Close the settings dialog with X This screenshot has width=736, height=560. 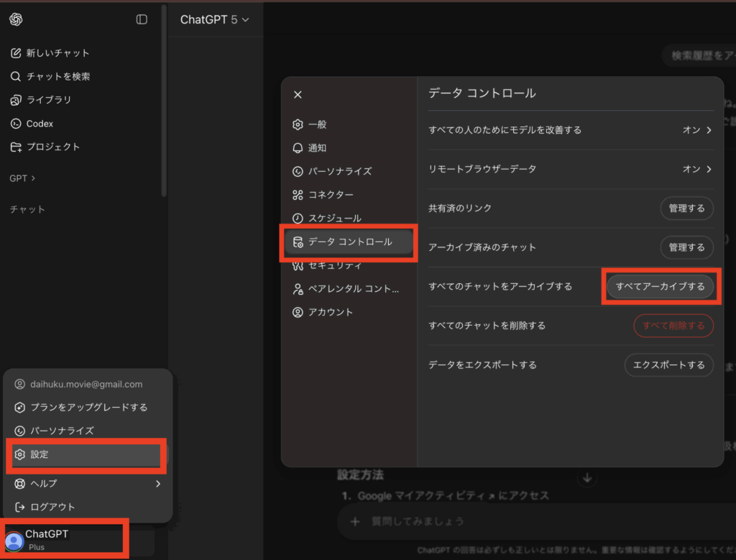coord(298,94)
